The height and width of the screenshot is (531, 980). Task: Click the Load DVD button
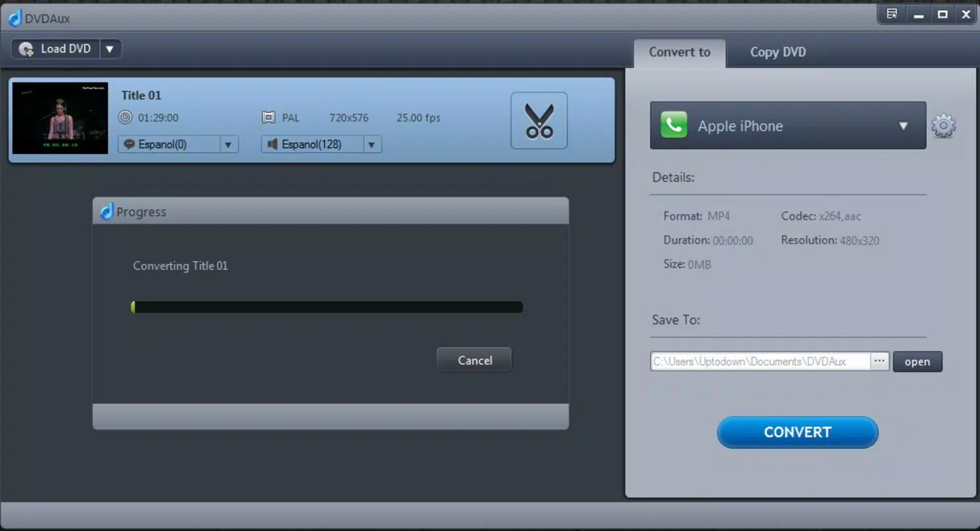pos(56,48)
